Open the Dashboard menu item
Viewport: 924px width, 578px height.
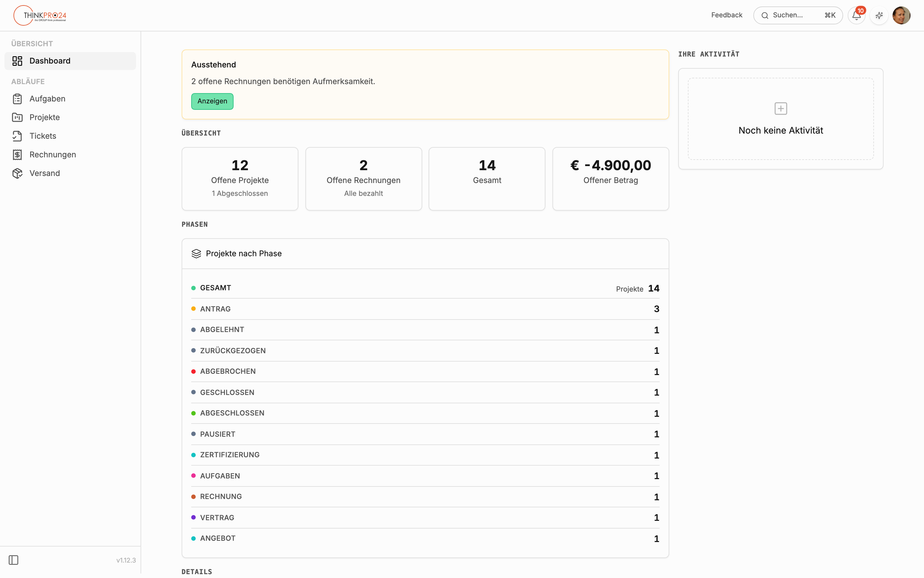click(x=70, y=61)
